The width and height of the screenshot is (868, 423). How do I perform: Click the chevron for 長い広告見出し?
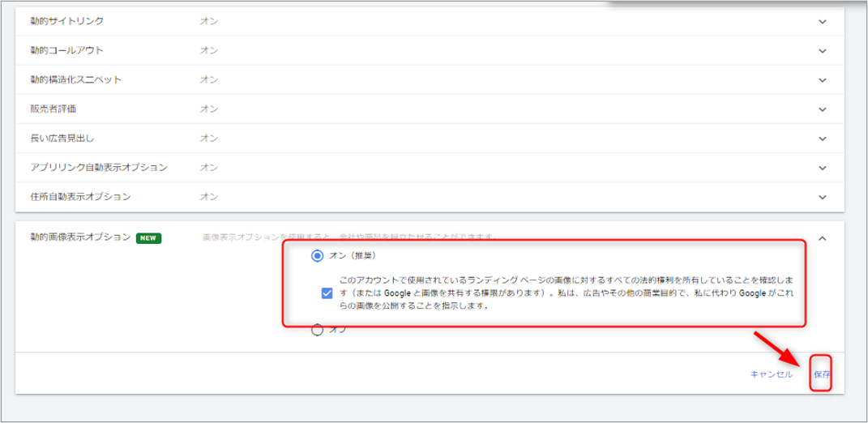point(822,138)
